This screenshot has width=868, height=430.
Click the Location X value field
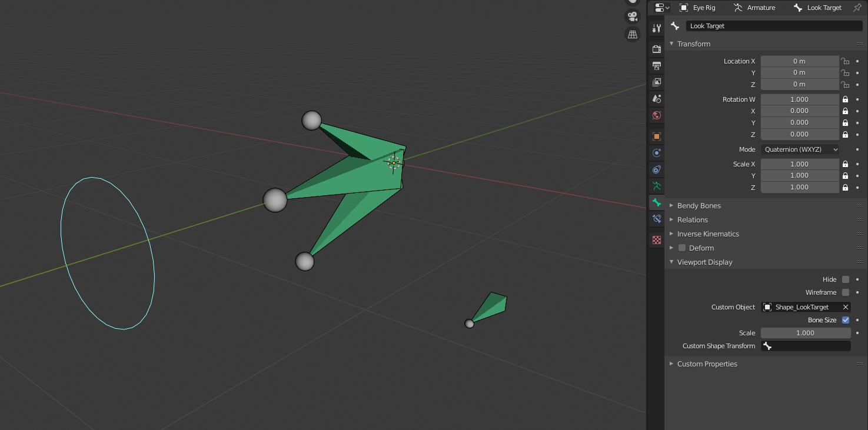[800, 61]
